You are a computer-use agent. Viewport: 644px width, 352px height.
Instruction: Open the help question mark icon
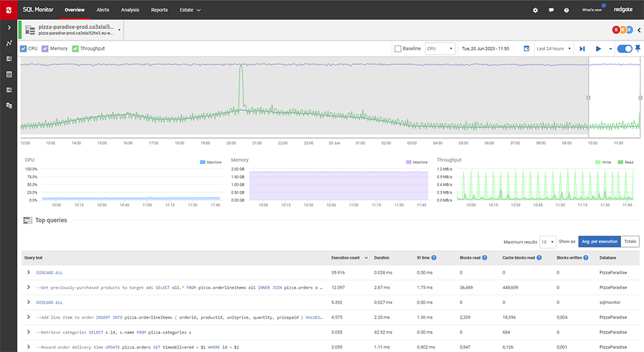(x=566, y=10)
